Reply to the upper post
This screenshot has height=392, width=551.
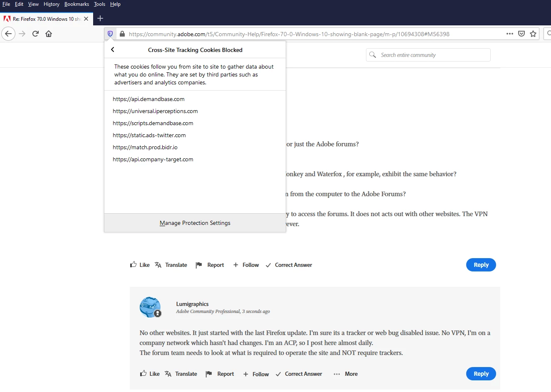point(481,265)
